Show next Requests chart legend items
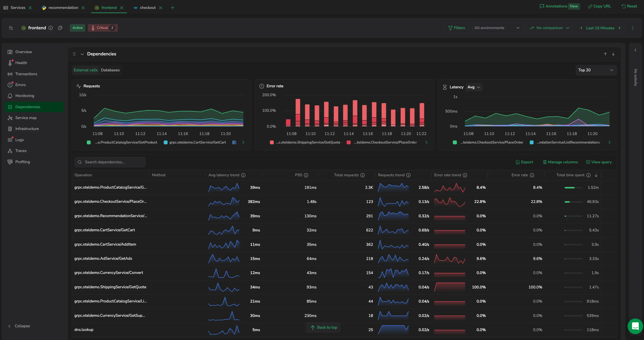Viewport: 644px width, 340px height. tap(243, 142)
